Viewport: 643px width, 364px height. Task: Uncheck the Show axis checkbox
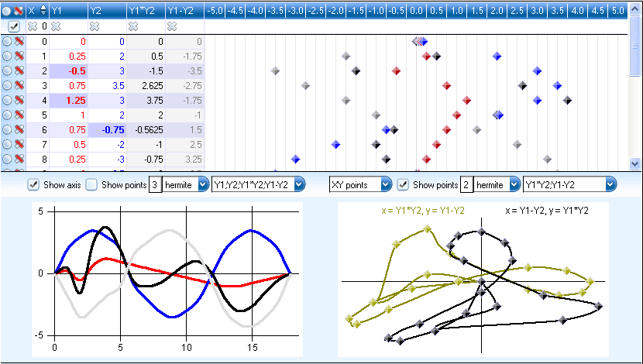pyautogui.click(x=33, y=185)
